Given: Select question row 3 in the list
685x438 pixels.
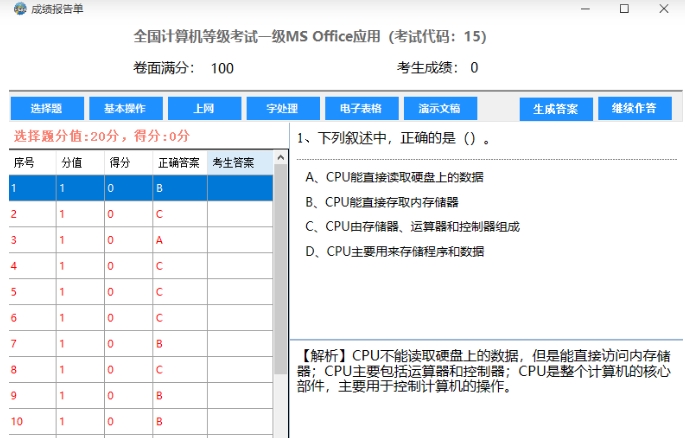Looking at the screenshot, I should point(141,240).
